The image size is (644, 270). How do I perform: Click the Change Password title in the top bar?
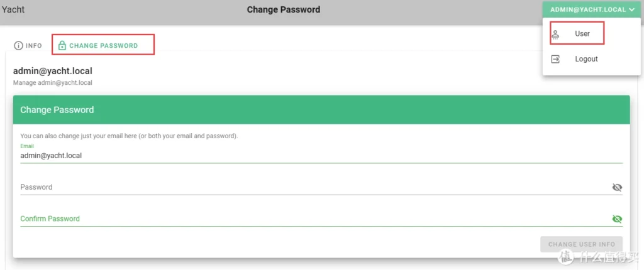pyautogui.click(x=283, y=9)
